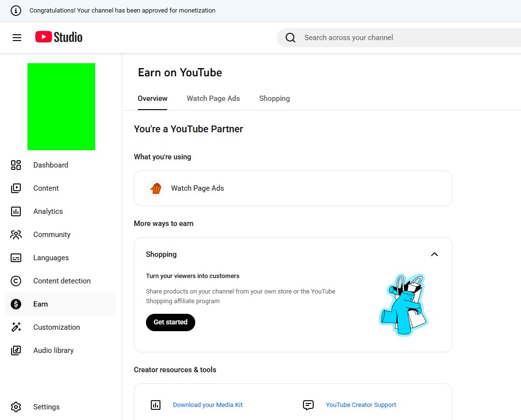Open Settings in the sidebar
The image size is (521, 420).
[x=60, y=406]
